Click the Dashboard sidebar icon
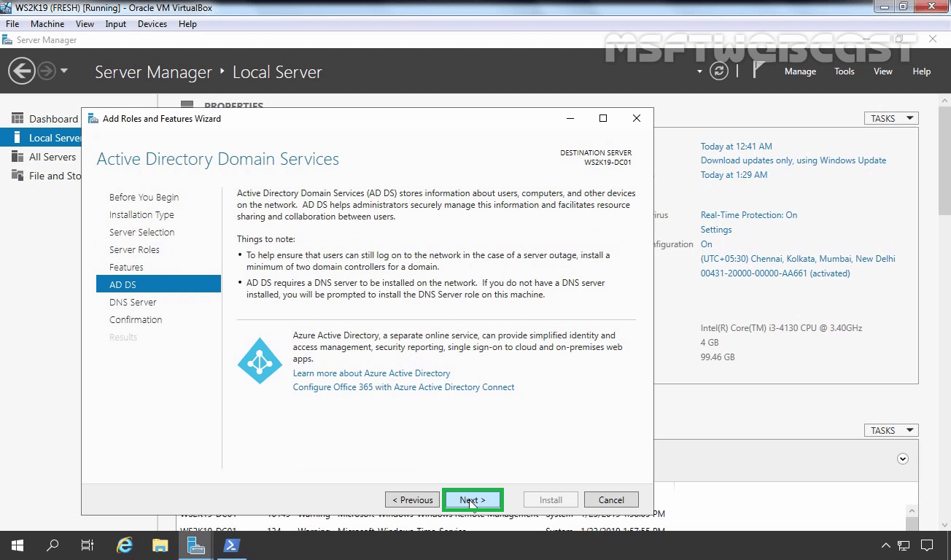This screenshot has width=951, height=560. click(18, 118)
